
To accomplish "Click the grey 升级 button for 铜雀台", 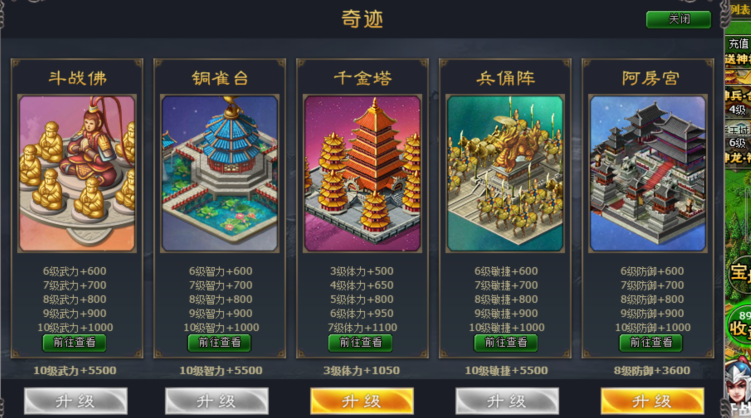I will tap(216, 401).
